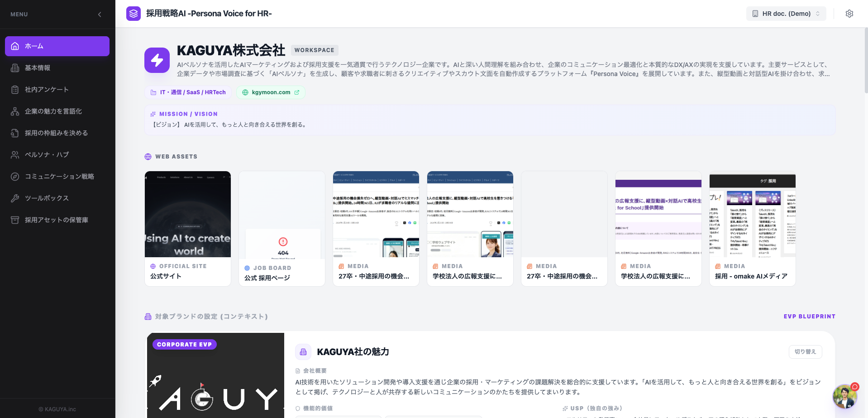The image size is (868, 418).
Task: Open the 公式サイト official site thumbnail
Action: (188, 229)
